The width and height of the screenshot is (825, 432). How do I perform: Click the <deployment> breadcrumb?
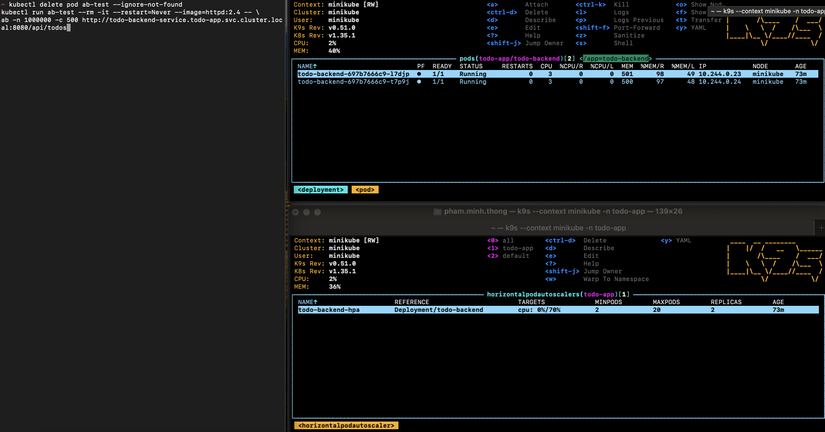(320, 189)
